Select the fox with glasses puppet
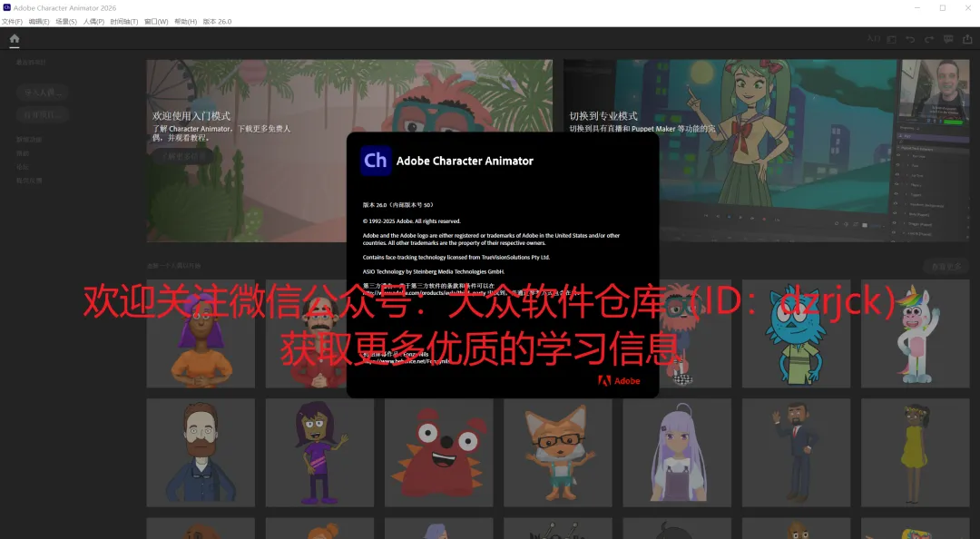The height and width of the screenshot is (539, 980). (x=557, y=453)
